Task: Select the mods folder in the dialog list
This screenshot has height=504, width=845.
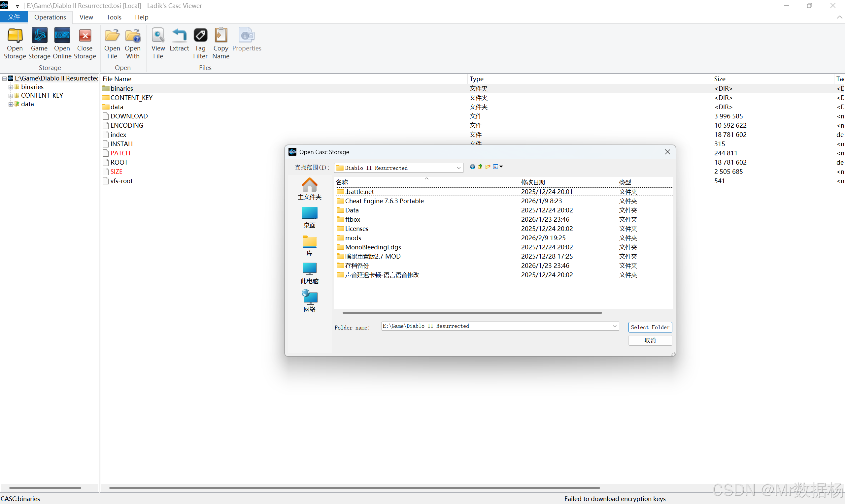Action: coord(353,238)
